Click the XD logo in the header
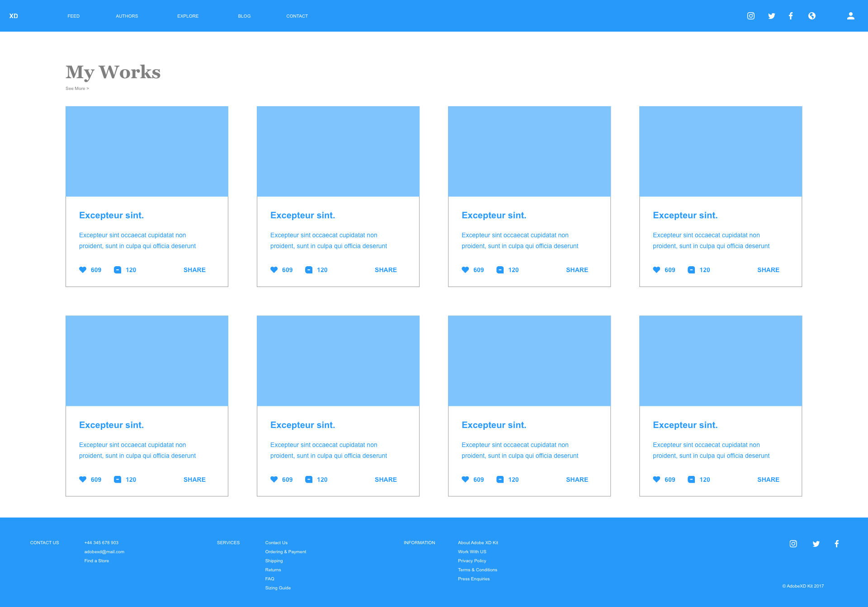 (x=14, y=16)
